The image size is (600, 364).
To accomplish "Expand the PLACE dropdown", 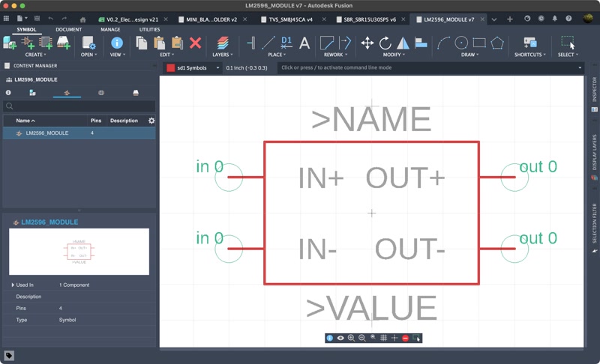I will [277, 55].
